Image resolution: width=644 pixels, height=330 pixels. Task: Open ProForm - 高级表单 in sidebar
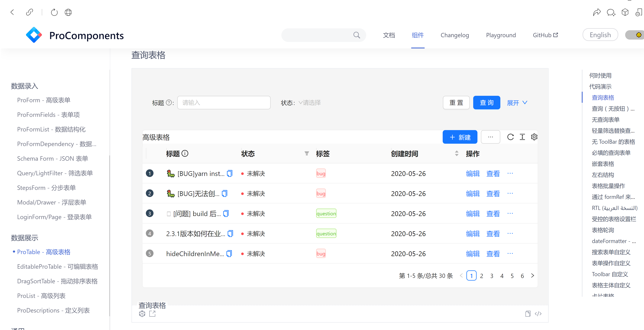tap(44, 100)
